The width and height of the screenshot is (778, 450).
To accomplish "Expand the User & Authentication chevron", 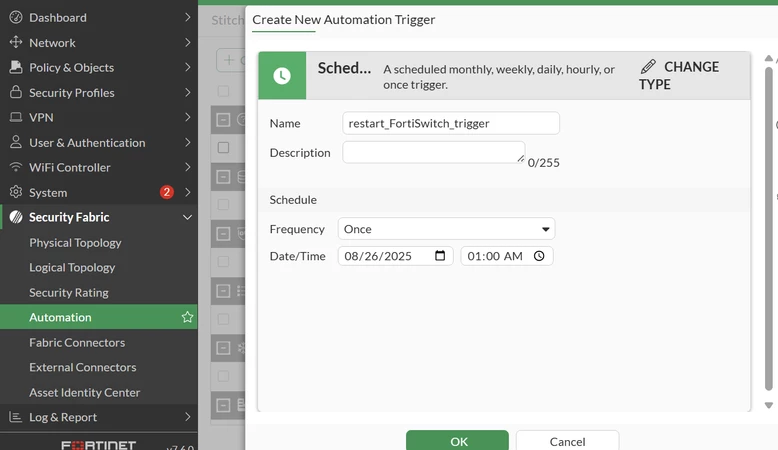I will [x=188, y=142].
